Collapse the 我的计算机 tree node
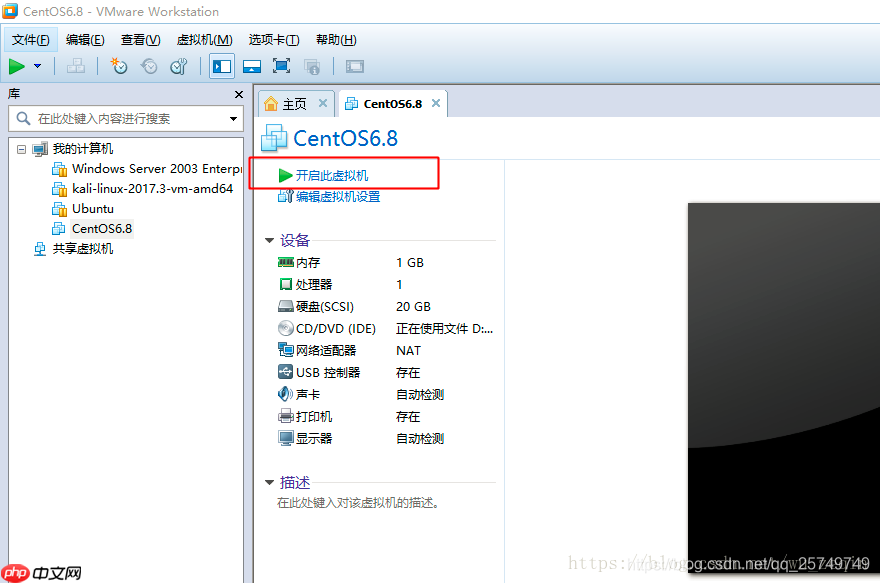 tap(21, 149)
